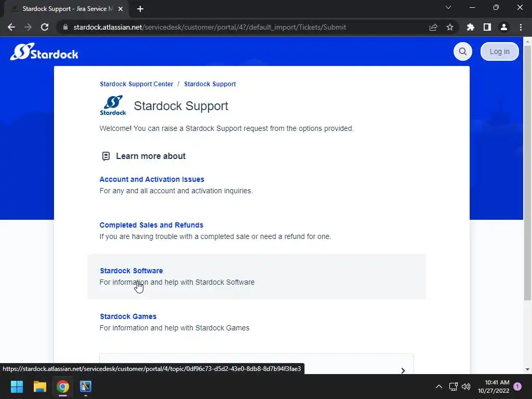Open the Stardock Support Center breadcrumb link

[137, 84]
